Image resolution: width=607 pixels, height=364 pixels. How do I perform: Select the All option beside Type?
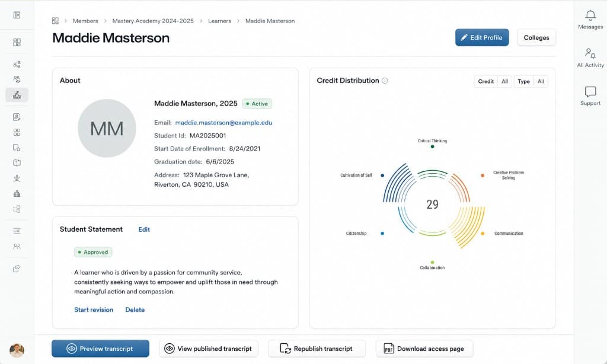(x=541, y=81)
